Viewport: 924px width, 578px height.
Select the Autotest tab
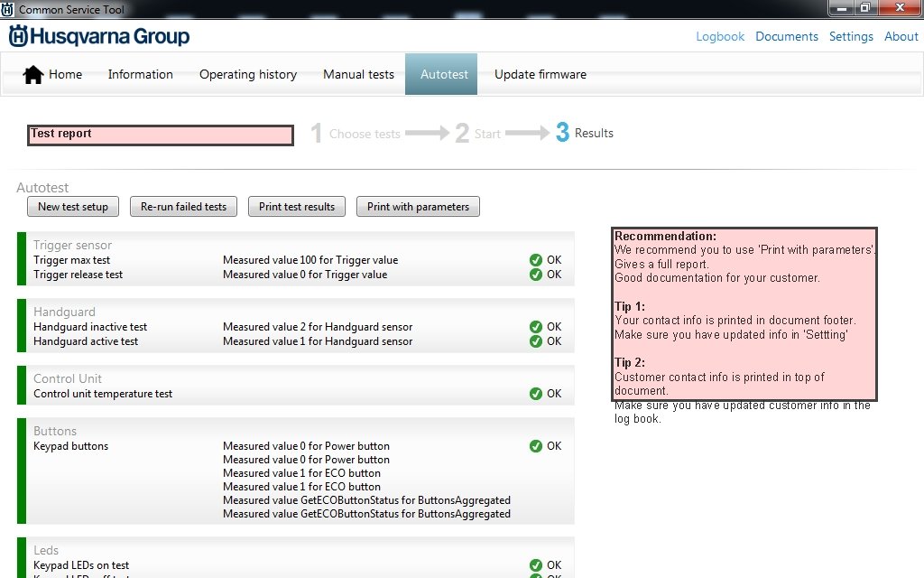[441, 74]
